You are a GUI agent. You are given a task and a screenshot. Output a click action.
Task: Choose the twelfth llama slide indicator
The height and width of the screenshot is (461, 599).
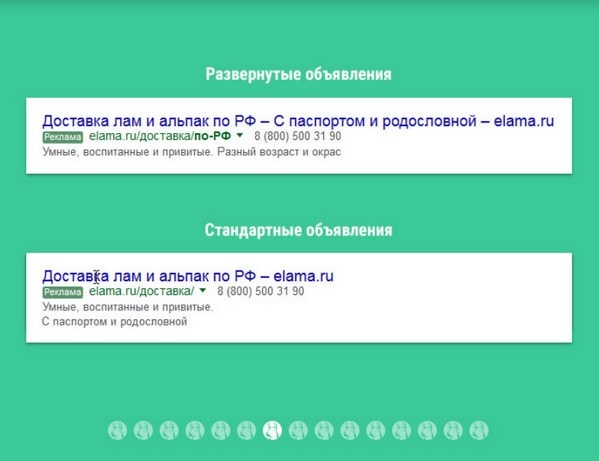coord(401,430)
